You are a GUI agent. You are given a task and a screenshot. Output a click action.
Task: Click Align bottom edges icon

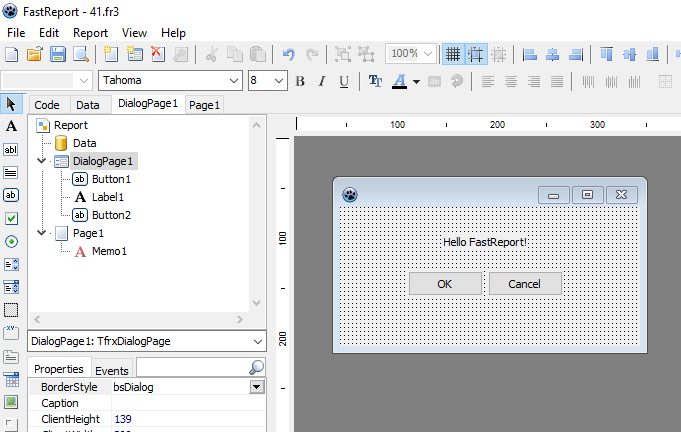(x=652, y=54)
